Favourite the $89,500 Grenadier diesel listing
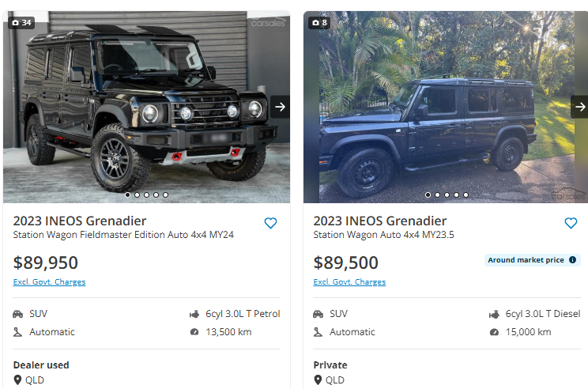The height and width of the screenshot is (389, 588). [571, 223]
